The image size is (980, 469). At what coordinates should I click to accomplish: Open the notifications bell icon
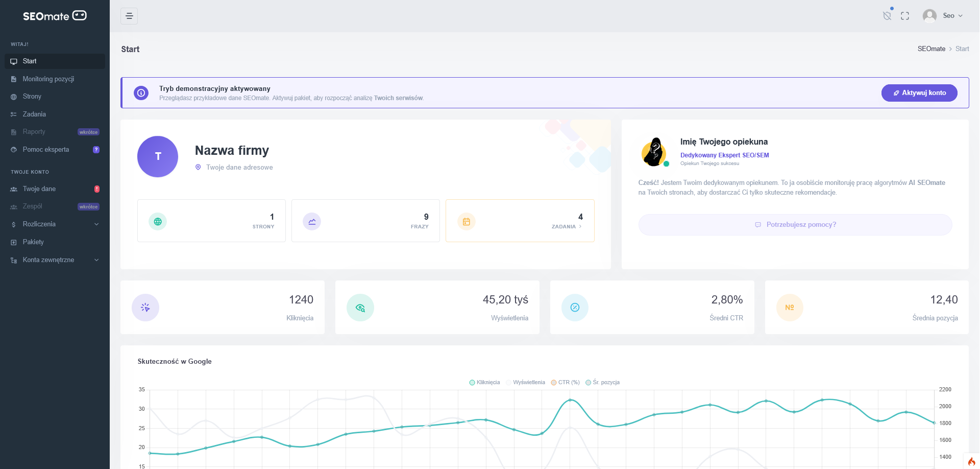pos(887,16)
